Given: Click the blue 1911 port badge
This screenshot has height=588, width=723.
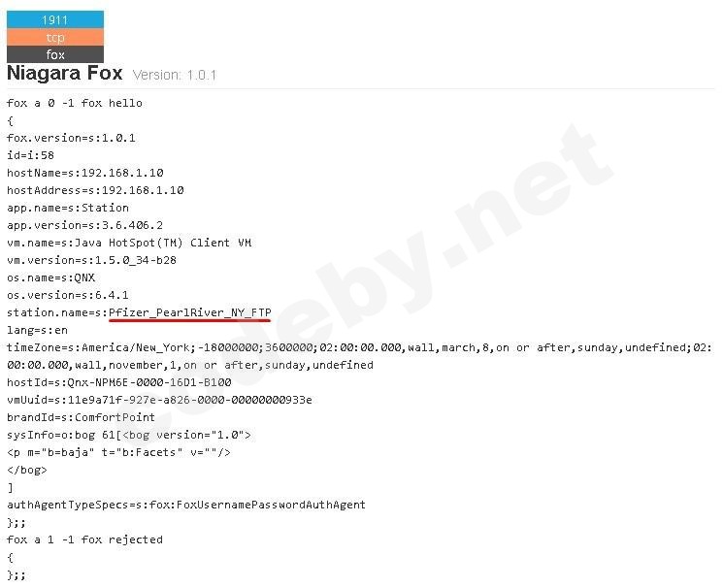Looking at the screenshot, I should (55, 19).
